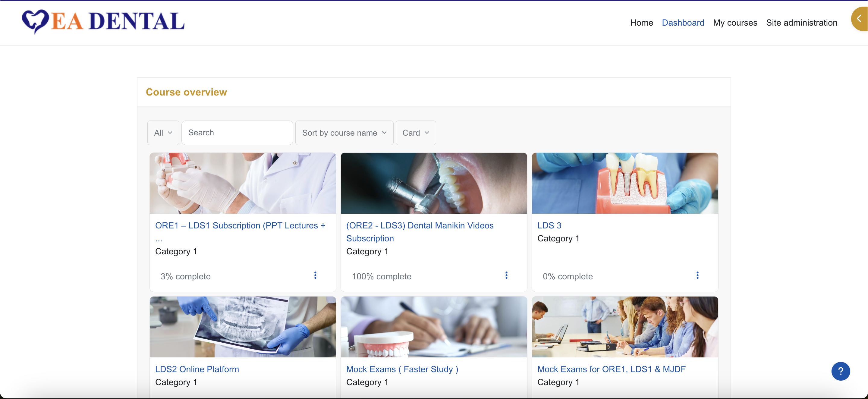Select the Dashboard navigation item
Screen dimensions: 868x399
tap(683, 23)
